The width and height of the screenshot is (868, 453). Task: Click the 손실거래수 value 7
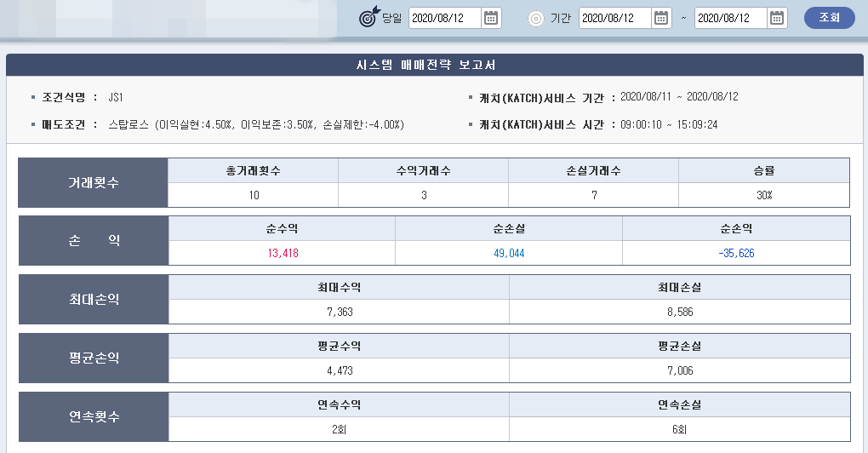[593, 195]
